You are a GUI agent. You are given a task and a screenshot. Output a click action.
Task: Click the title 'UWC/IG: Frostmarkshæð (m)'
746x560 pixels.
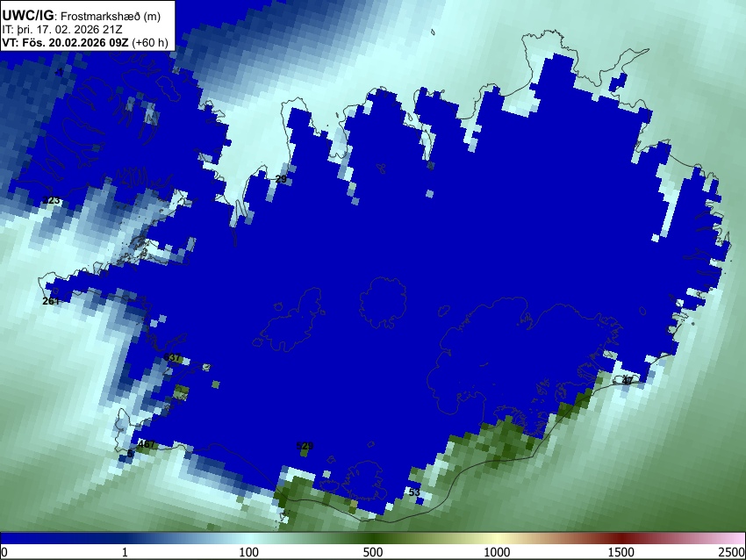[82, 16]
